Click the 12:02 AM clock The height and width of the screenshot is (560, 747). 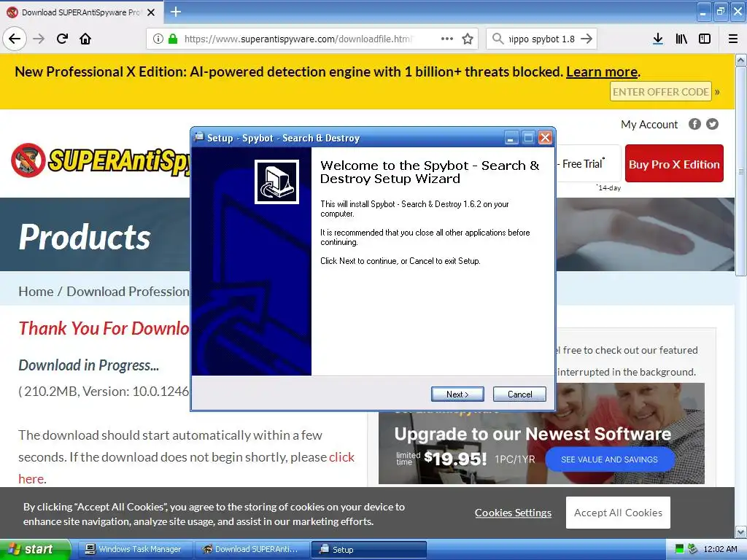tap(720, 549)
